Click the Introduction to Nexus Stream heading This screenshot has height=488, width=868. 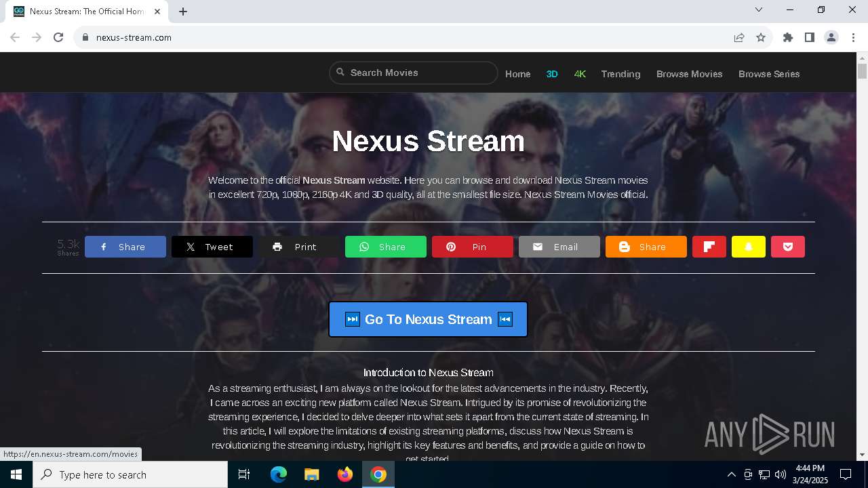(x=428, y=372)
